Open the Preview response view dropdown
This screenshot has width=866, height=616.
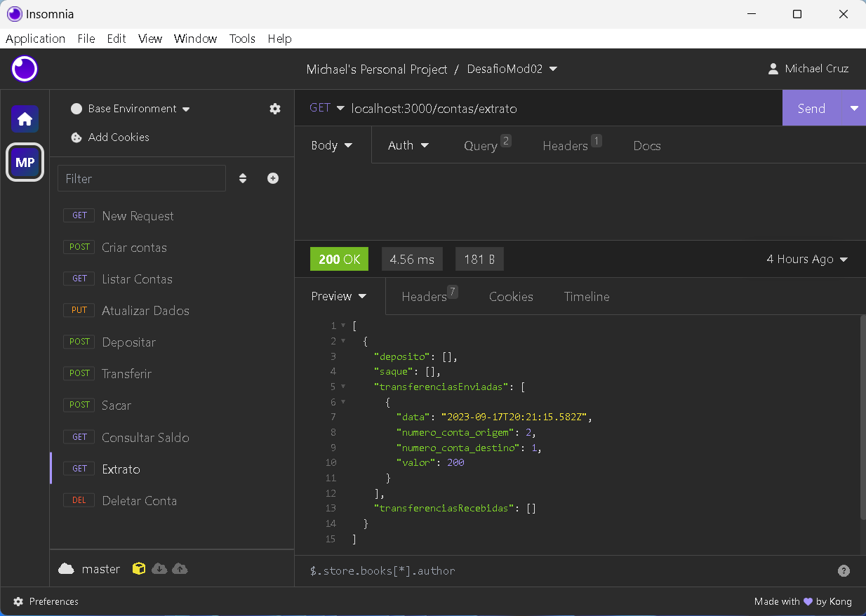pos(338,296)
